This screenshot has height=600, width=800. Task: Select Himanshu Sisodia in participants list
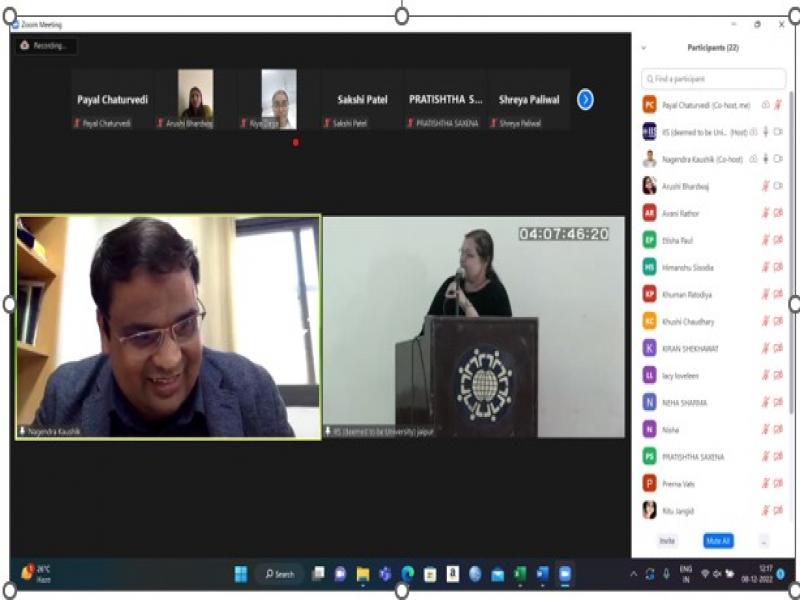690,267
